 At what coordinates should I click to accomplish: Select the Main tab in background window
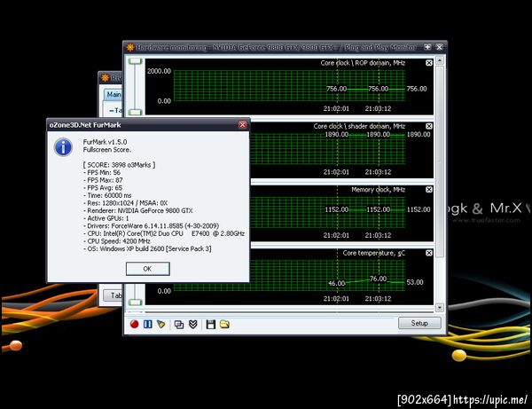click(x=113, y=94)
